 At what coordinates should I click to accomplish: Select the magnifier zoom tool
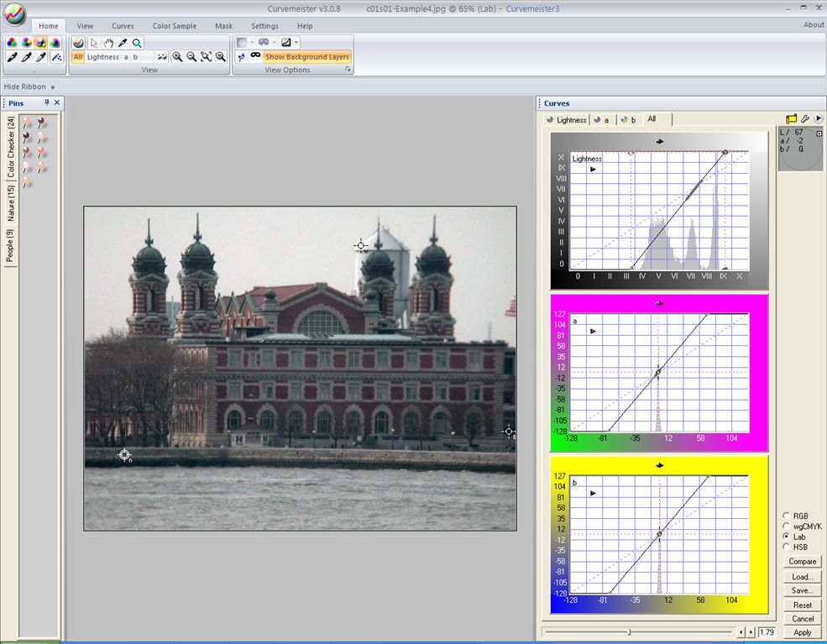click(137, 43)
